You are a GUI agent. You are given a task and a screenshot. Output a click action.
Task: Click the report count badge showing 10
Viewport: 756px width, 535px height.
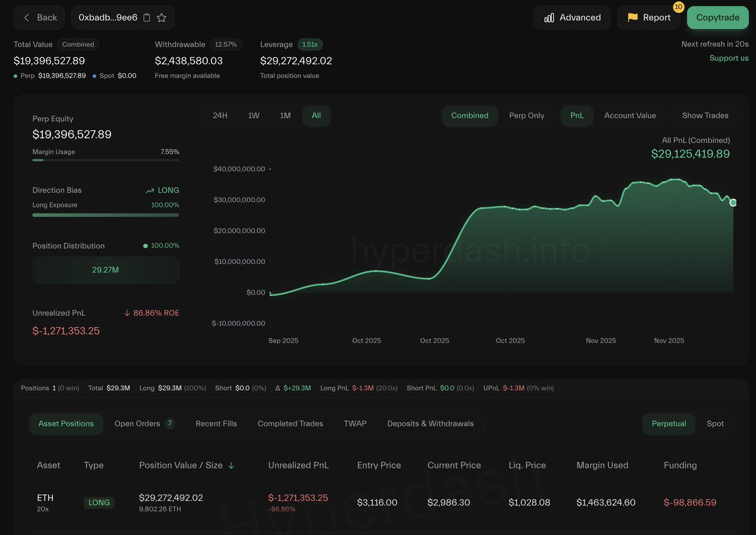coord(679,7)
